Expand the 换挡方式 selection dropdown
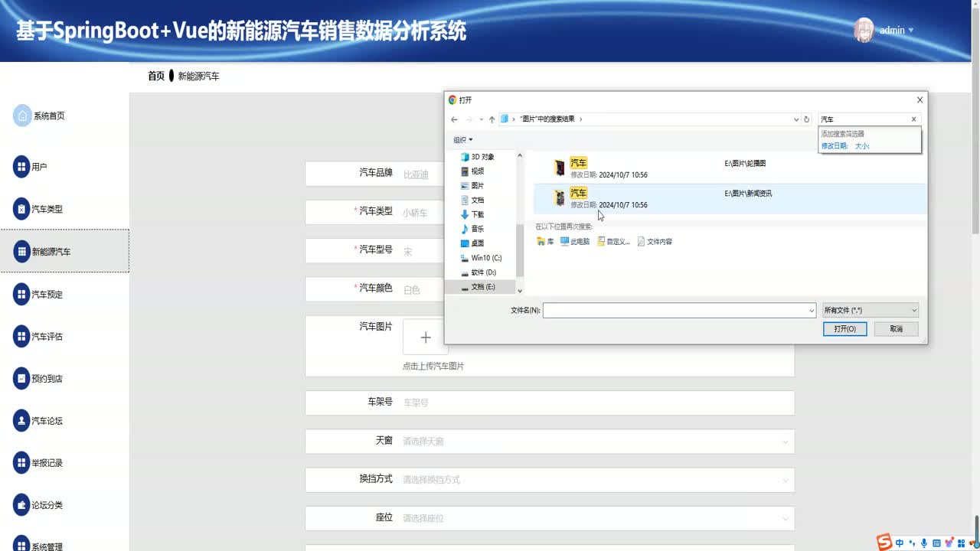The height and width of the screenshot is (551, 980). coord(550,480)
